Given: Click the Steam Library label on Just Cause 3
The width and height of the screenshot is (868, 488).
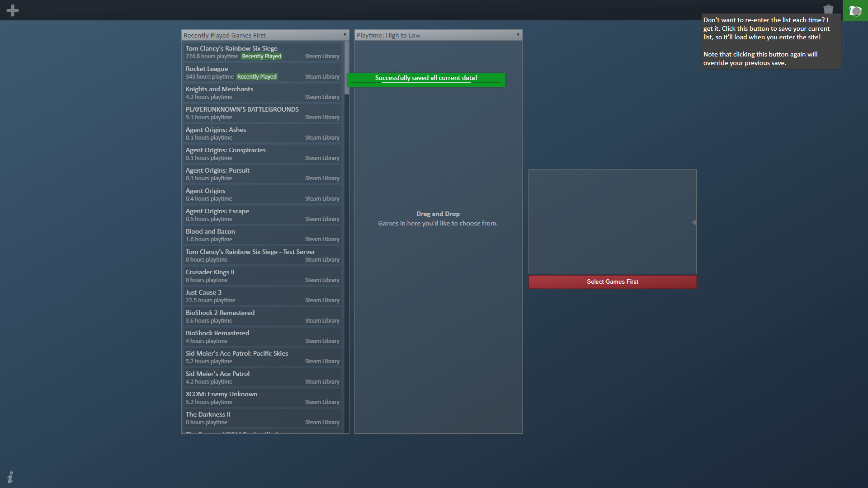Looking at the screenshot, I should [322, 300].
